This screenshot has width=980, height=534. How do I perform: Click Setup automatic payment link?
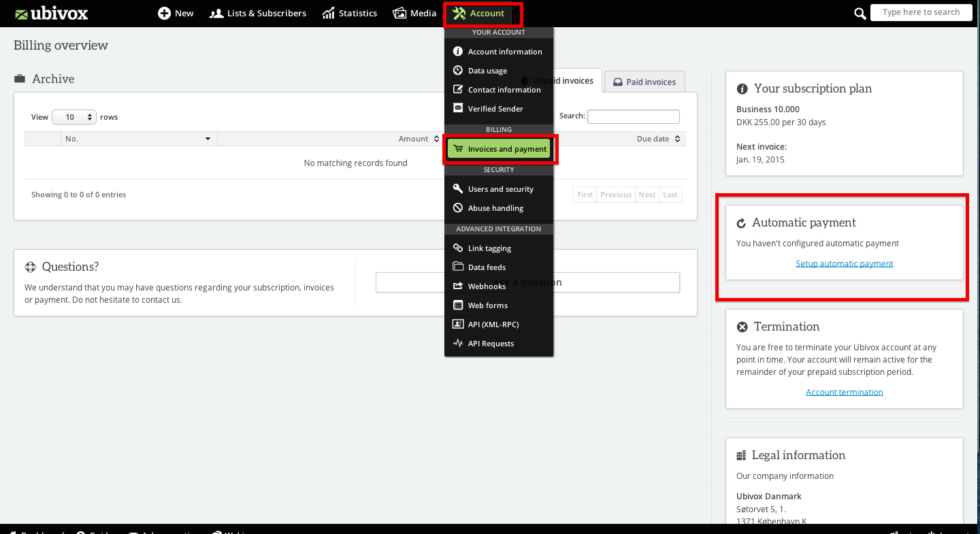pyautogui.click(x=845, y=263)
